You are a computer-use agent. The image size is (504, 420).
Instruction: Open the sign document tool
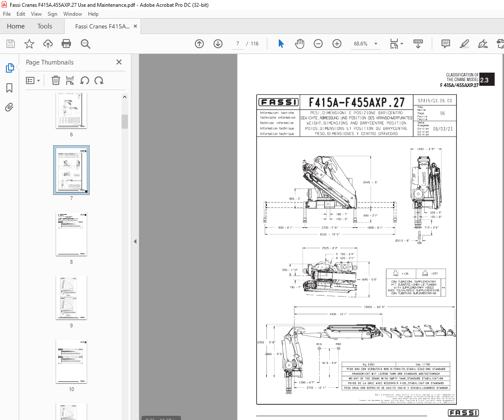point(483,44)
